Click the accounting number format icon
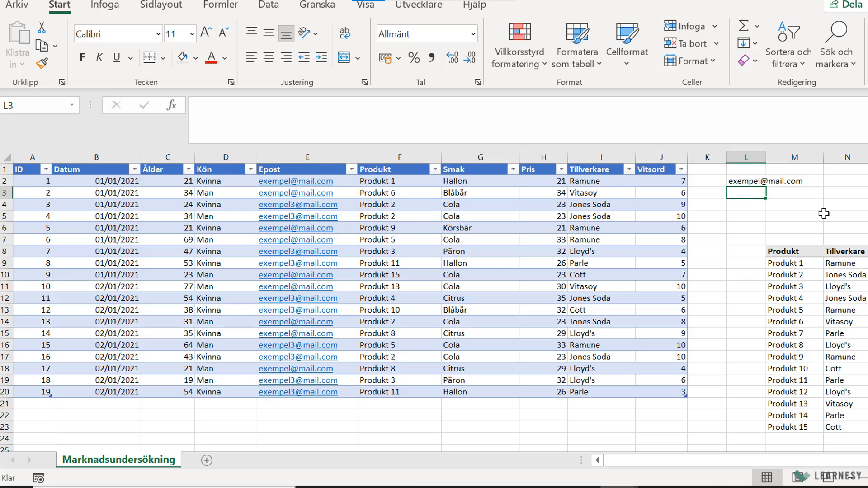868x488 pixels. pyautogui.click(x=385, y=58)
